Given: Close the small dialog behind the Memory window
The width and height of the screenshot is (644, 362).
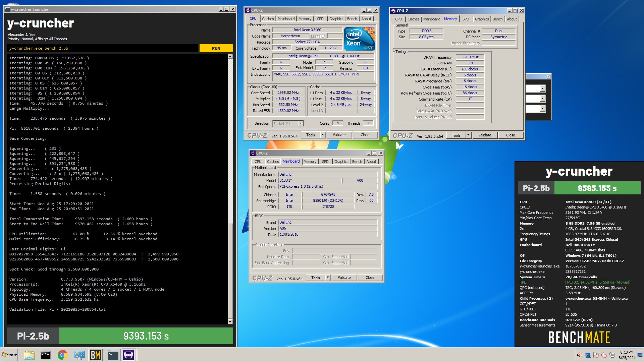Looking at the screenshot, I should coord(548,77).
